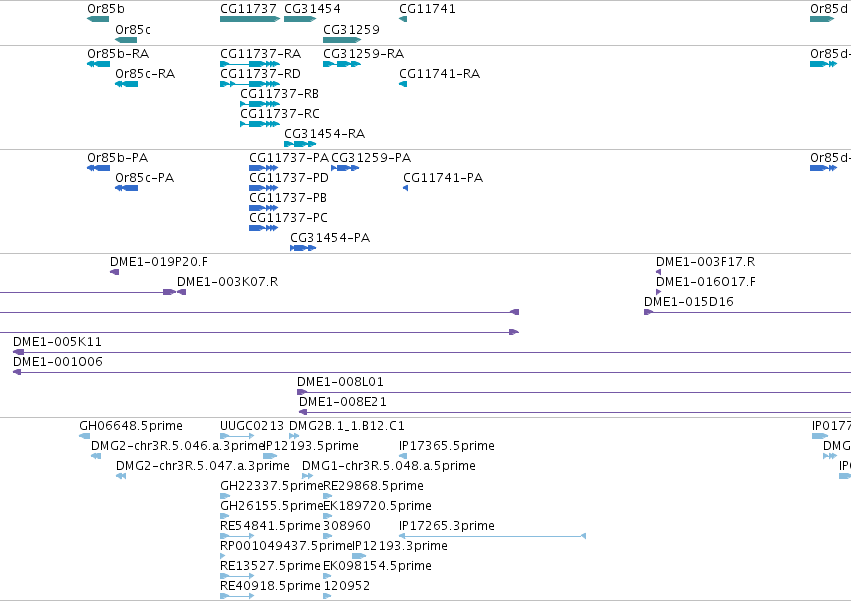This screenshot has width=851, height=601.
Task: Click the EK189720.5prime EST label
Action: [378, 507]
